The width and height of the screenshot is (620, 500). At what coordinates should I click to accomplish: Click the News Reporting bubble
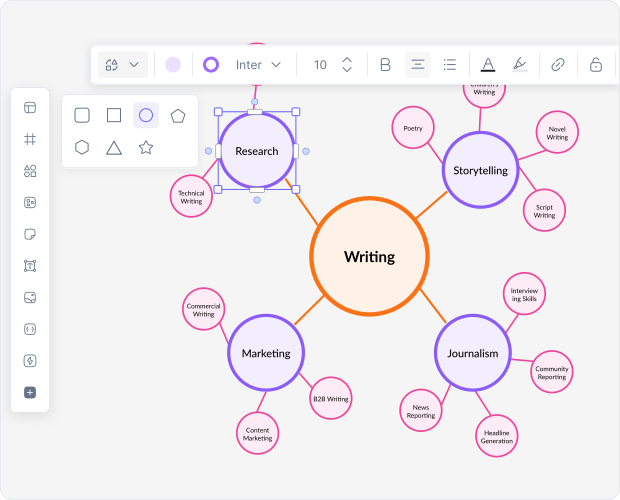421,411
